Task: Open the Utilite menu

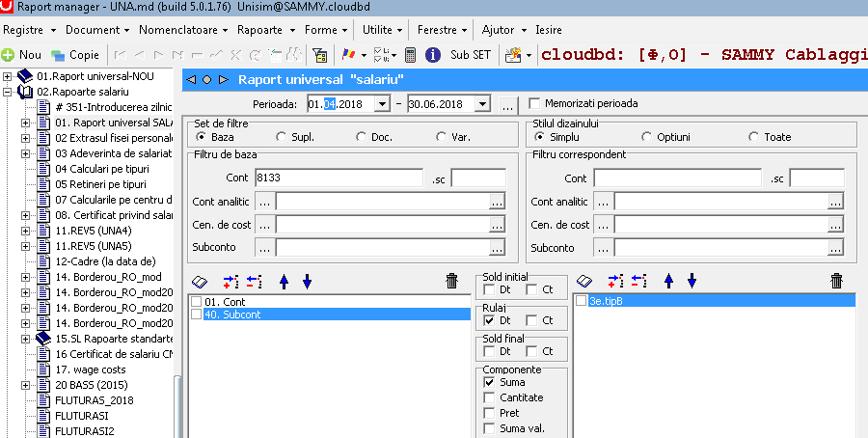Action: [382, 30]
